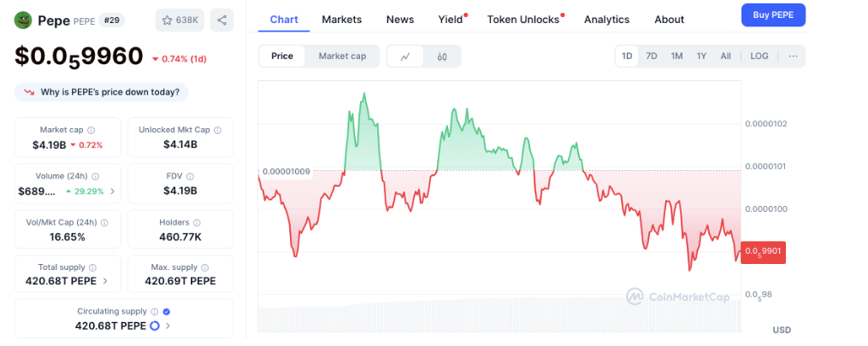Click the #29 rank badge
This screenshot has height=346, width=868.
point(111,21)
